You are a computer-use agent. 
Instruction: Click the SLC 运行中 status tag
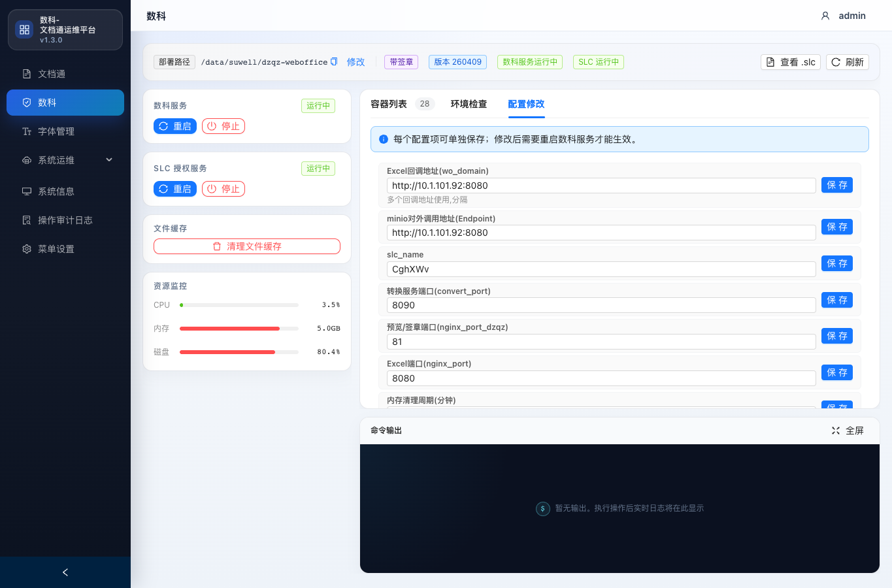click(x=599, y=62)
